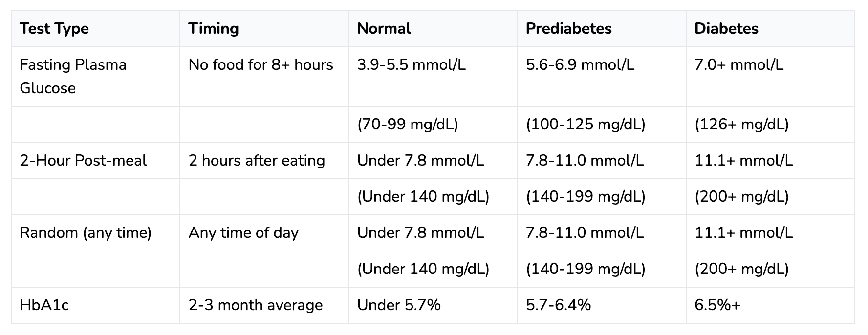This screenshot has height=335, width=868.
Task: Select the HbA1c row label
Action: click(44, 305)
